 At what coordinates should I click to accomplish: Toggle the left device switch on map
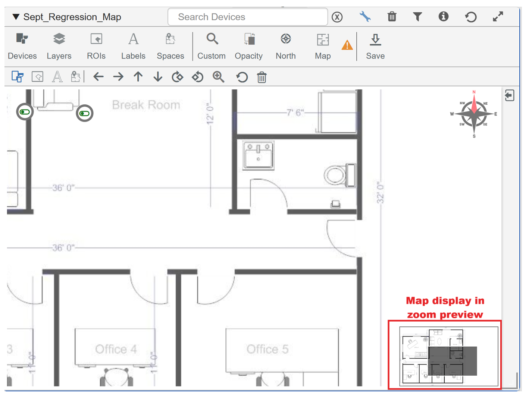coord(25,112)
